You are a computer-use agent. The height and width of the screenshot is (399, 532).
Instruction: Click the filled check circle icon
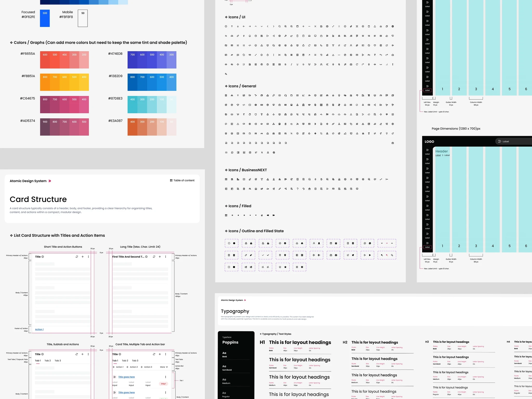(x=285, y=243)
